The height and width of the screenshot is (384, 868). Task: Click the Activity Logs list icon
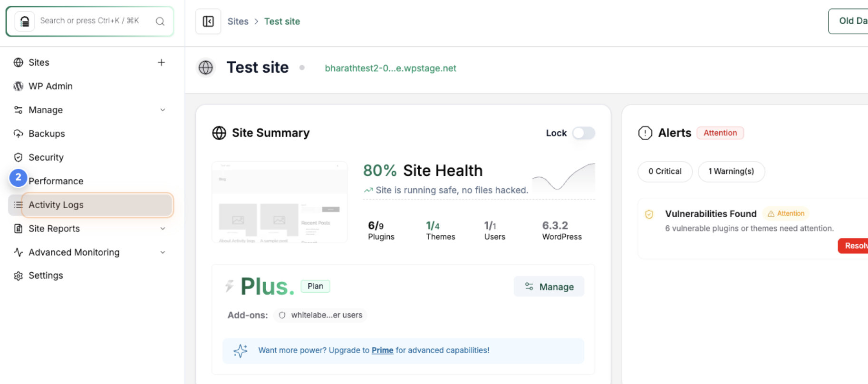(19, 205)
